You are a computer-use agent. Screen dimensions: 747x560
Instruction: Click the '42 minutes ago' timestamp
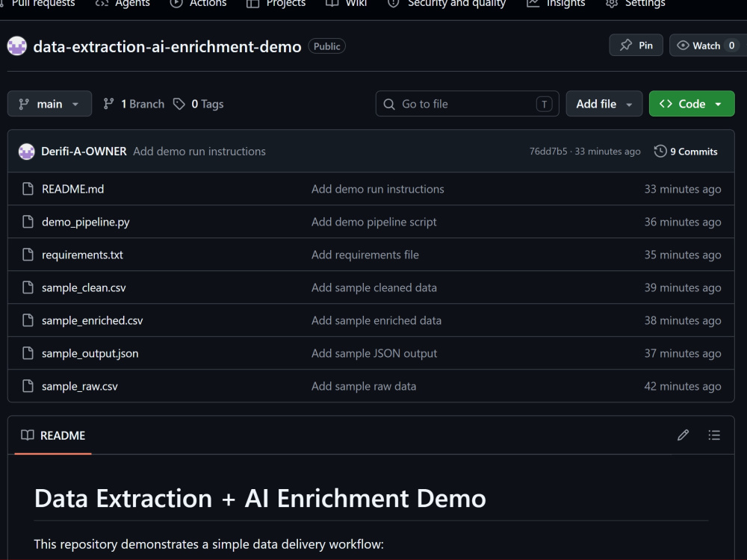(683, 386)
